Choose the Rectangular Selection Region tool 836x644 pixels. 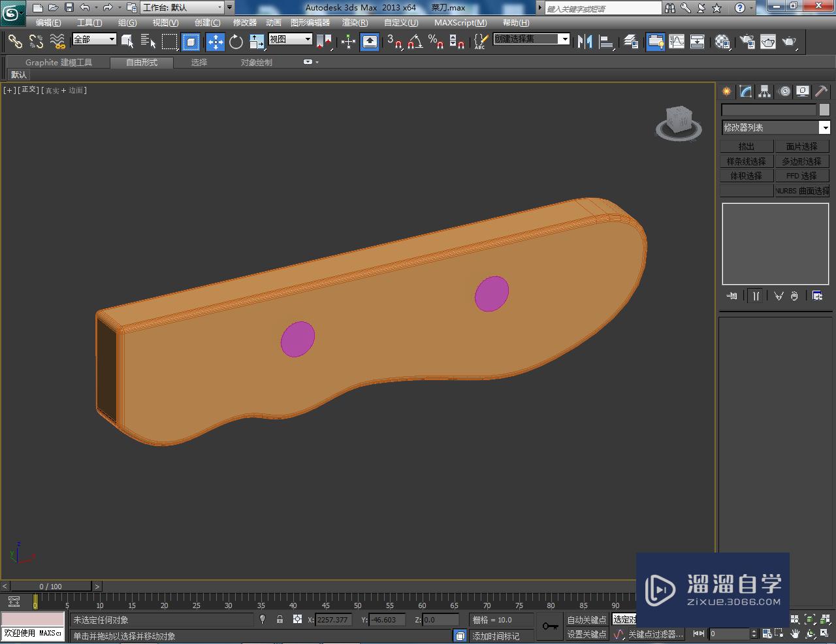(169, 42)
